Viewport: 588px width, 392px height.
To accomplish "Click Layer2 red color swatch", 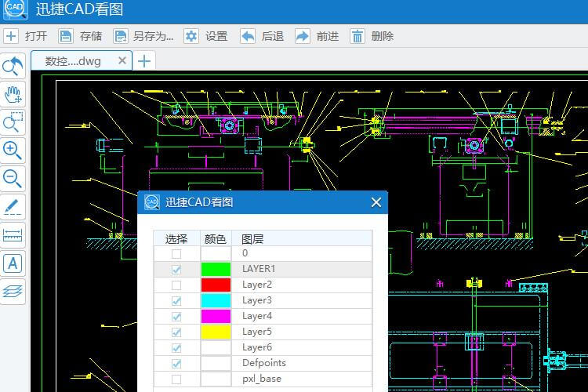I will click(216, 285).
